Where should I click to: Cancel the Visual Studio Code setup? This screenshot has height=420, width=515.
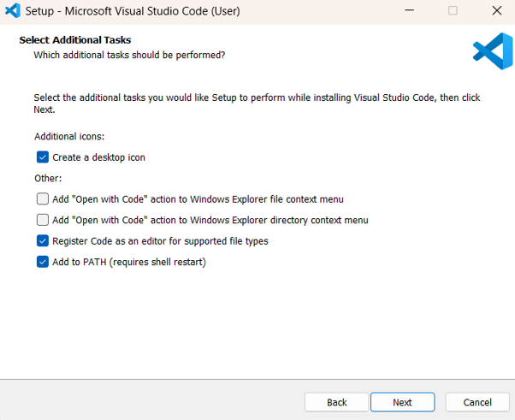(x=477, y=402)
